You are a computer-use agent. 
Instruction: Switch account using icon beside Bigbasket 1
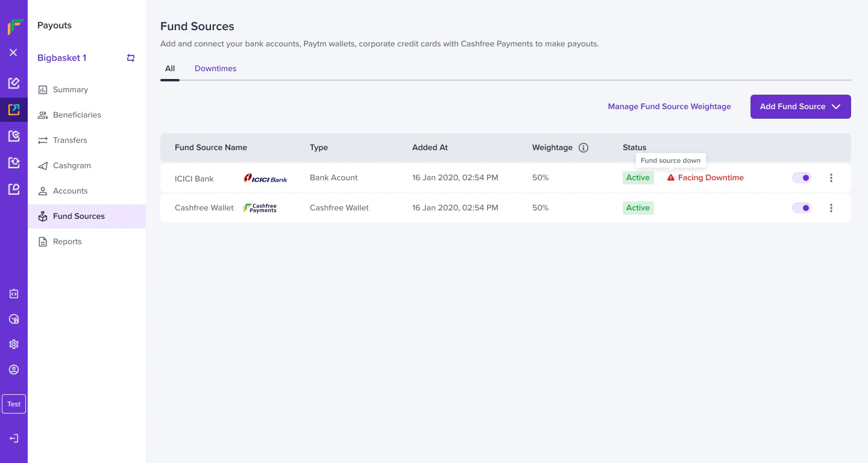coord(131,58)
